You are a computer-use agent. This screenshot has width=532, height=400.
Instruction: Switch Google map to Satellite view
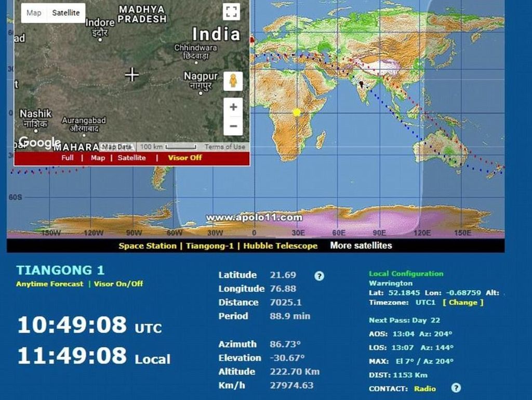66,13
